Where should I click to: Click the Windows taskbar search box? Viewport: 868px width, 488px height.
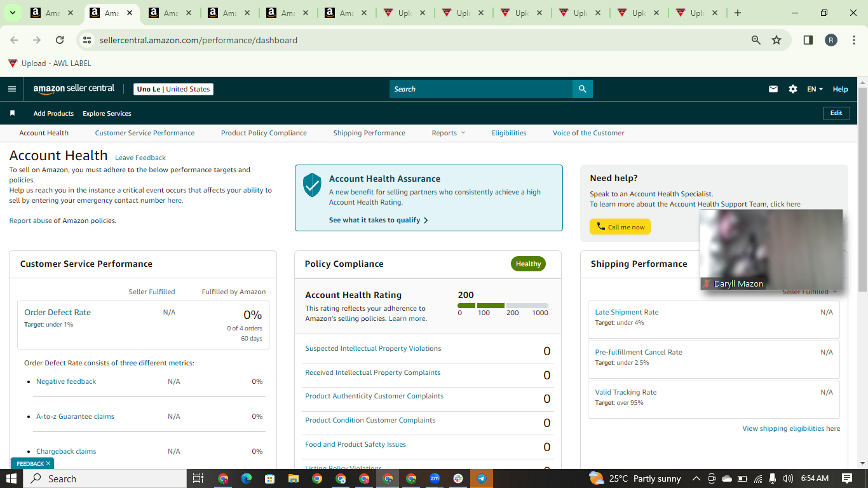tap(105, 478)
